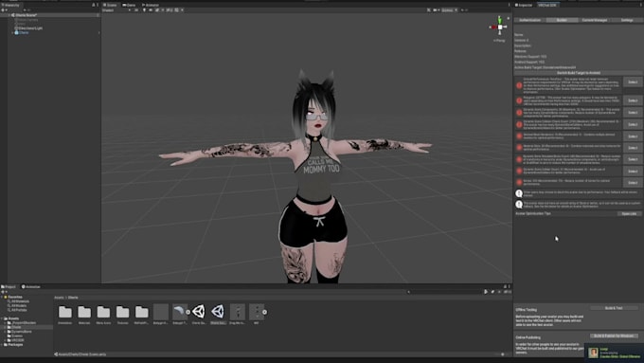Viewport: 644px width, 363px height.
Task: Open the Settings tab in VRChat SDK
Action: click(x=627, y=20)
